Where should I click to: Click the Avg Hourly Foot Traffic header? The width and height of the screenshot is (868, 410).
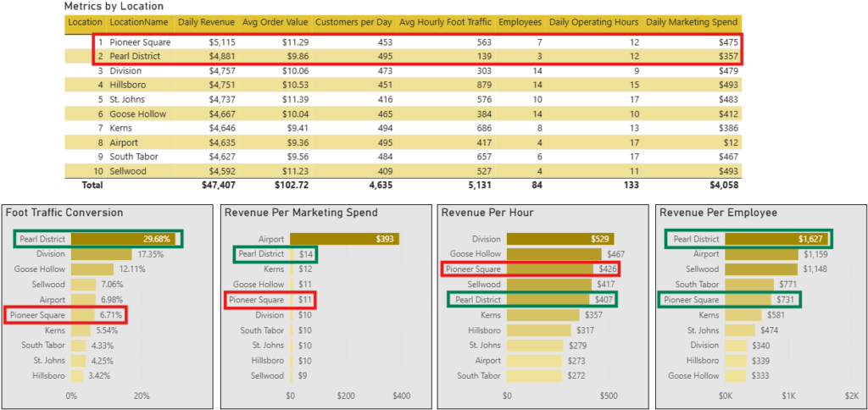coord(444,22)
